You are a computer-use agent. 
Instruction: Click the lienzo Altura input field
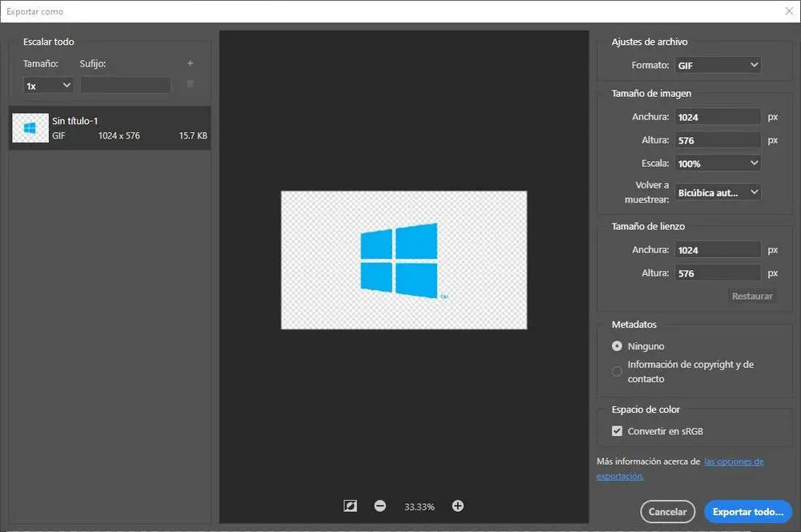point(718,273)
